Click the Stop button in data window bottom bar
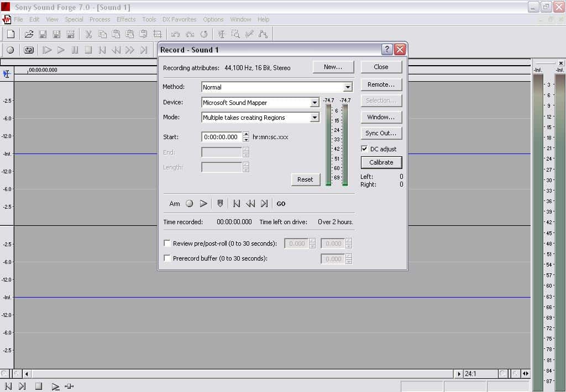Screen dimensions: 566x392 (x=39, y=386)
